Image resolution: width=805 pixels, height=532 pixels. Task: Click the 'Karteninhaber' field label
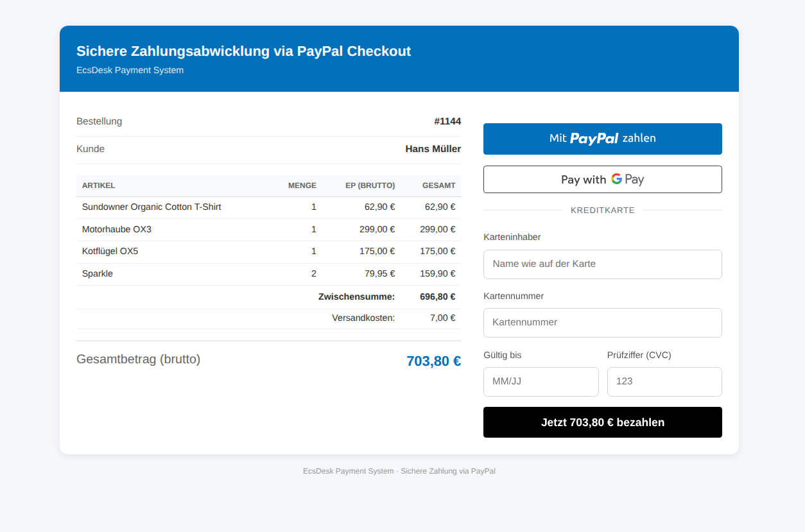pos(512,237)
